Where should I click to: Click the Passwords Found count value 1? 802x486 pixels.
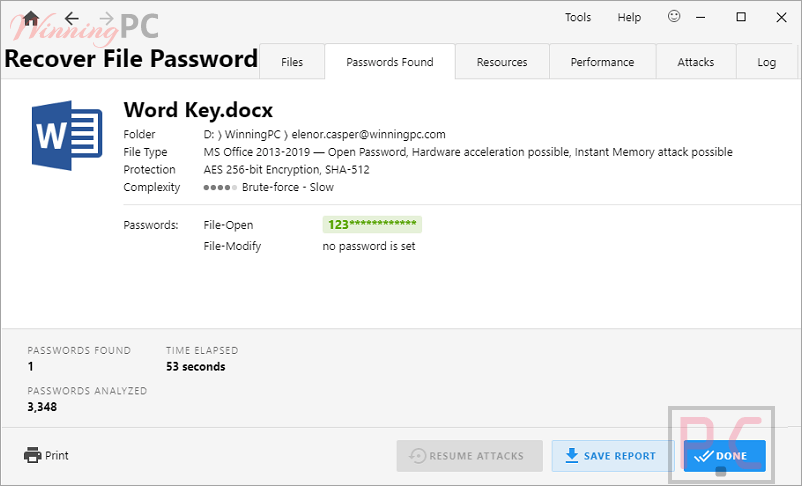click(x=31, y=367)
